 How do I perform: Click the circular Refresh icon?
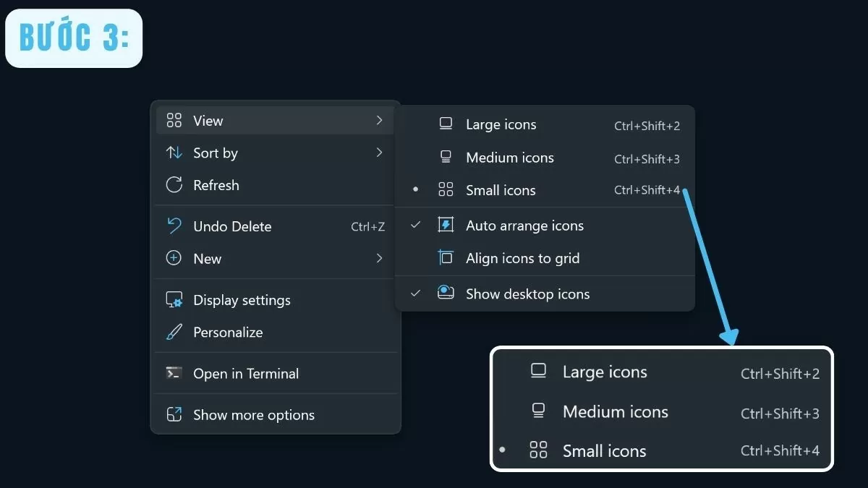(x=174, y=185)
